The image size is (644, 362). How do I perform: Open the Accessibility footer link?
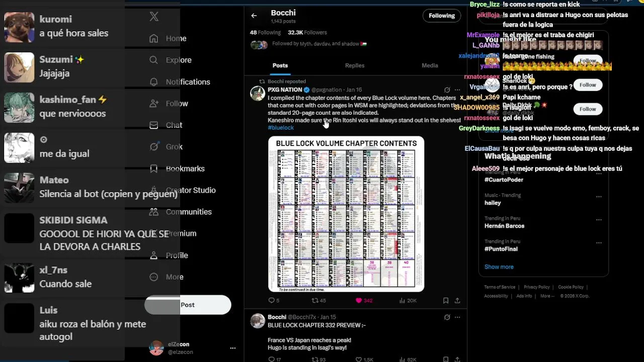pos(496,296)
